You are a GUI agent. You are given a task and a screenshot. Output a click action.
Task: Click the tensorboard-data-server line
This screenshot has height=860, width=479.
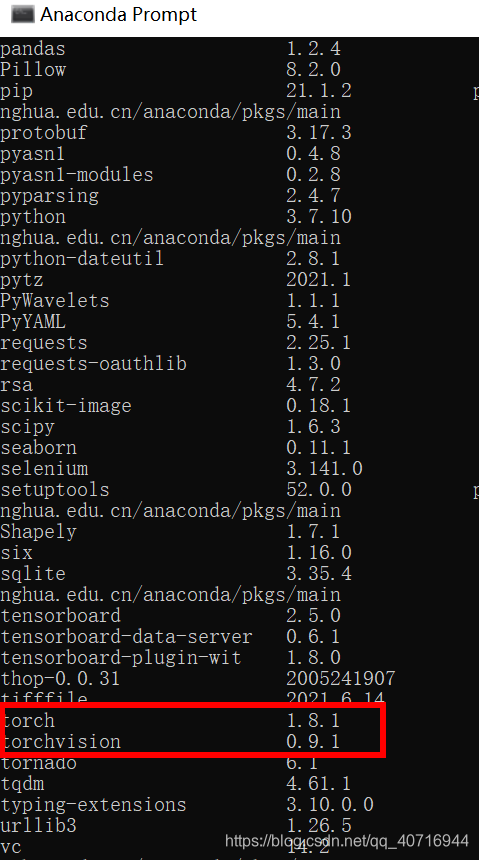click(170, 636)
